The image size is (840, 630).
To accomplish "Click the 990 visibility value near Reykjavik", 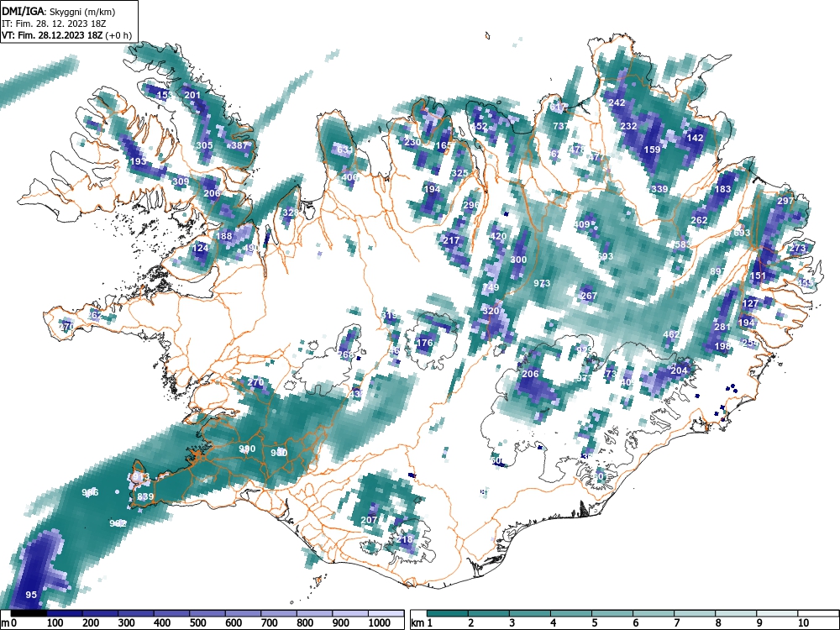I will (x=247, y=449).
